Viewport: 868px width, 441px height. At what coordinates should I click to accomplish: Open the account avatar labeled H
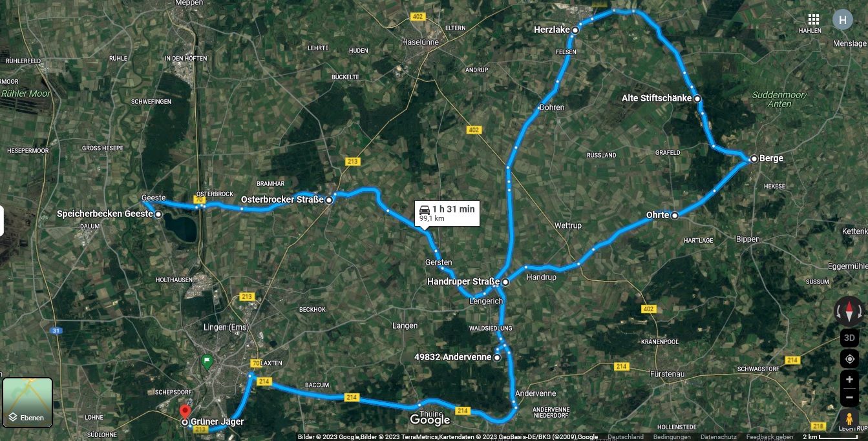842,19
